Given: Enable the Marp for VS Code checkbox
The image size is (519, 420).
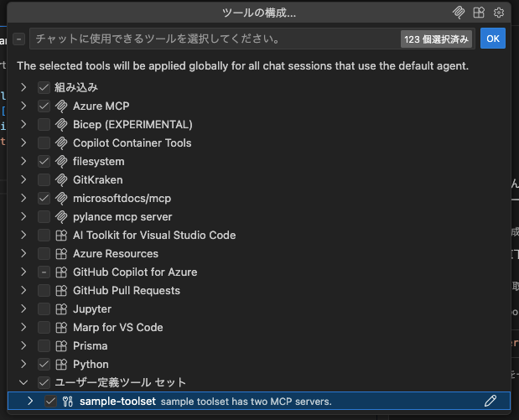Looking at the screenshot, I should click(x=44, y=328).
